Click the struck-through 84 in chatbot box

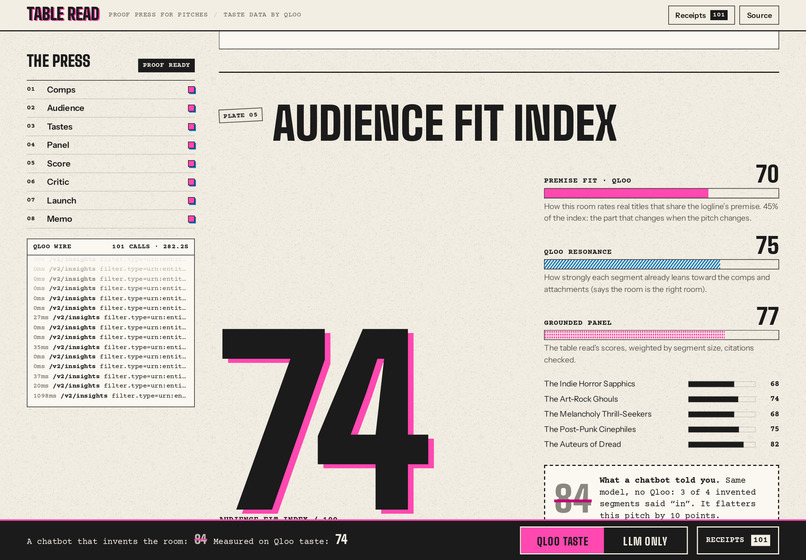pyautogui.click(x=573, y=498)
